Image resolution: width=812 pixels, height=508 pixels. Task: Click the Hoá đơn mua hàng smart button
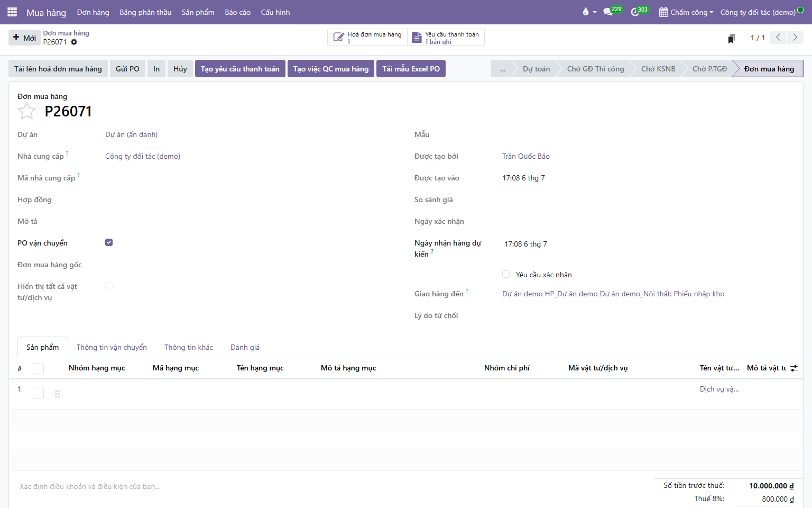pyautogui.click(x=367, y=38)
